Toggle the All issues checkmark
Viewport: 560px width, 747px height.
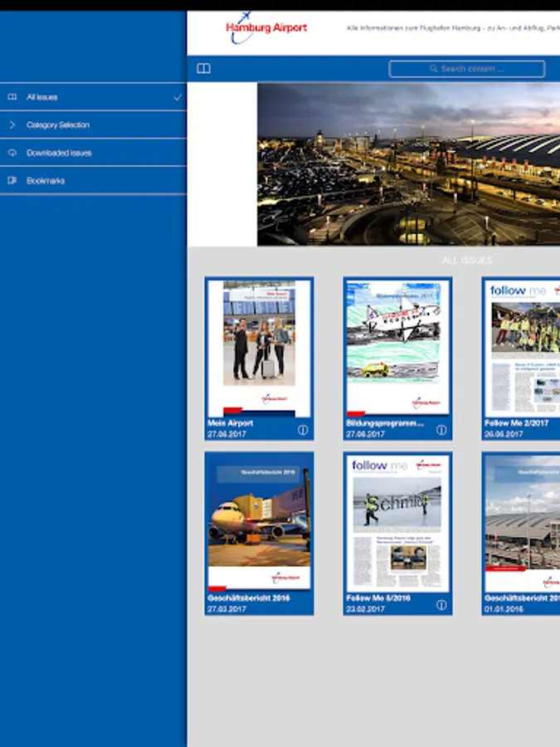[178, 97]
